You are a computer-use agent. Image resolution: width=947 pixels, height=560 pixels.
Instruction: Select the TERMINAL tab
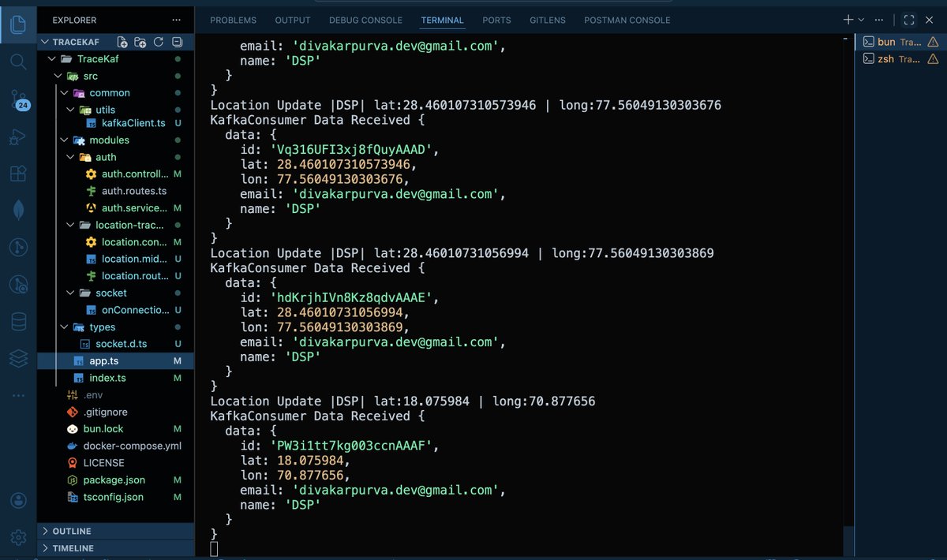(x=443, y=20)
